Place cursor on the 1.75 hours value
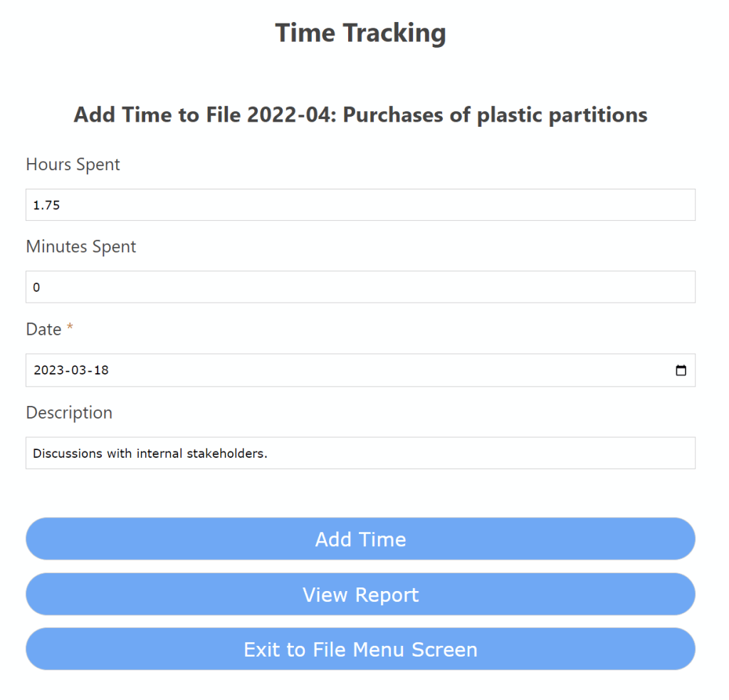The height and width of the screenshot is (700, 729). 47,206
